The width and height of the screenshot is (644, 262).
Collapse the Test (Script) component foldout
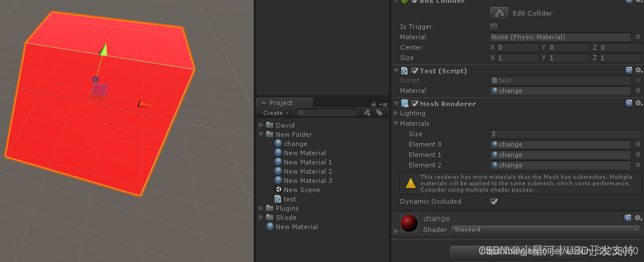[396, 70]
